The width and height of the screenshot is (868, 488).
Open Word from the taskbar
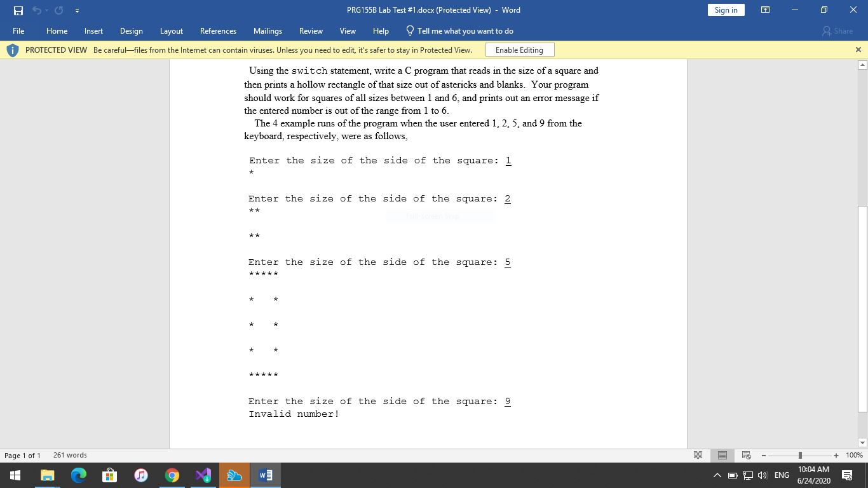[x=264, y=475]
